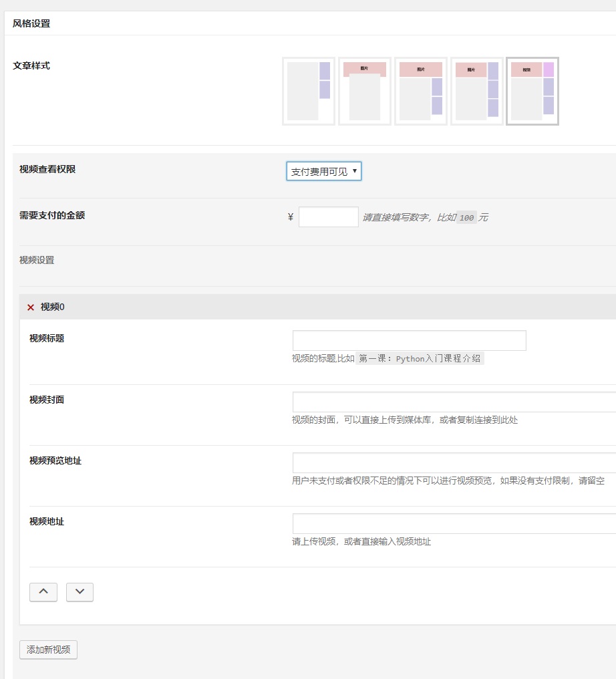
Task: Click the 视频封面 input field
Action: [x=454, y=402]
